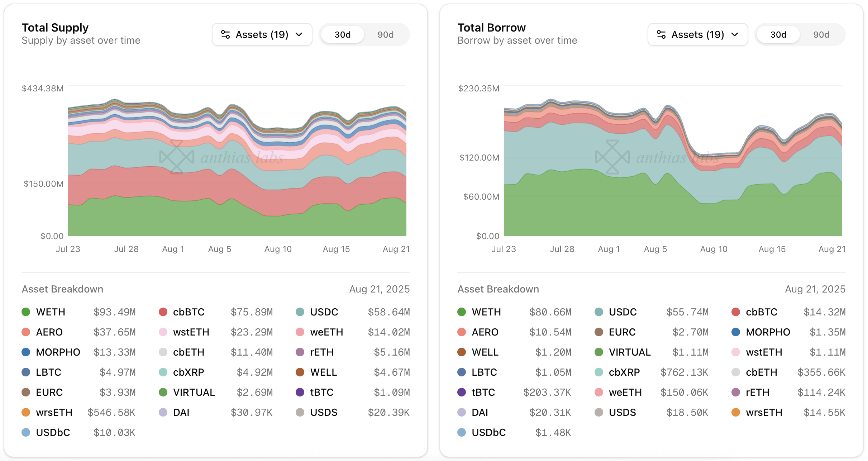Click USDC teal dot in Borrow legend
868x461 pixels.
(599, 312)
